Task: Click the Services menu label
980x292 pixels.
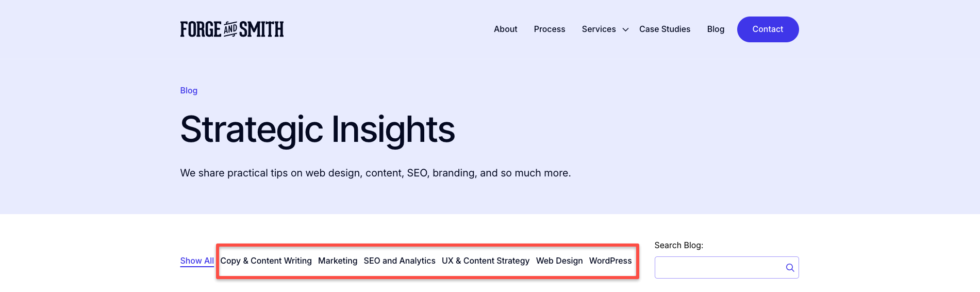Action: point(599,29)
